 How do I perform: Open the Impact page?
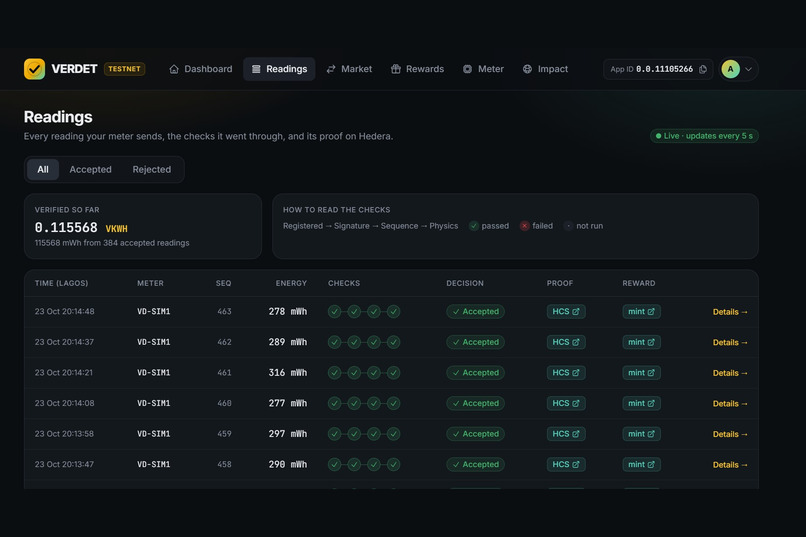(545, 69)
